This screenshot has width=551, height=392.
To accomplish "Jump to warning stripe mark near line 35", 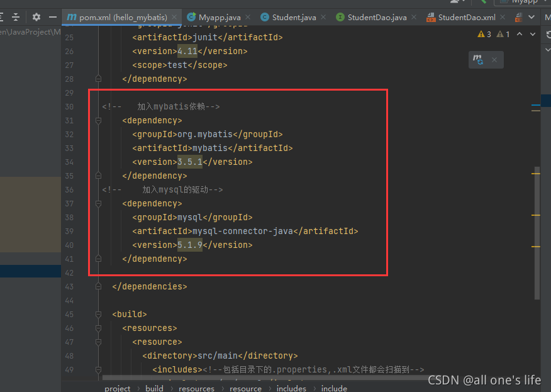I will (x=535, y=174).
